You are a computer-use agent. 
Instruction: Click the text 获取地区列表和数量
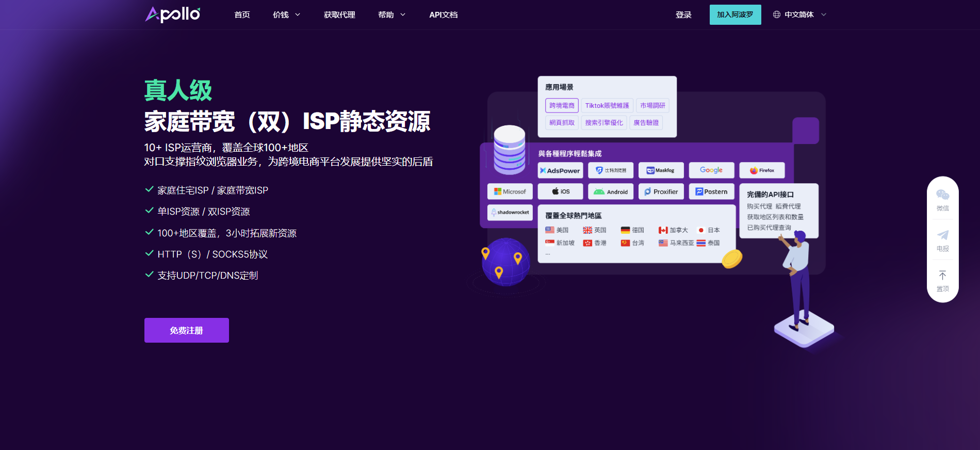[x=775, y=217]
